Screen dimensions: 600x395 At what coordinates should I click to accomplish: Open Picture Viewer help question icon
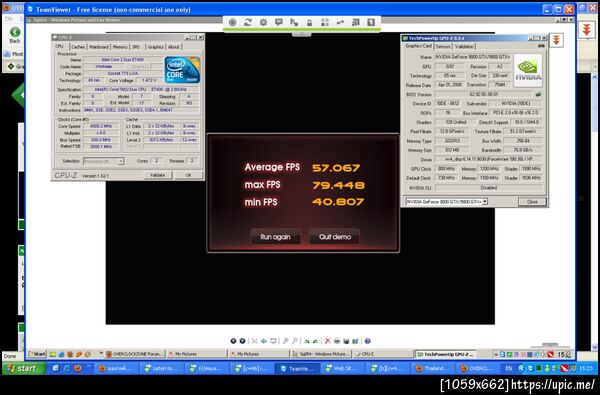(367, 341)
